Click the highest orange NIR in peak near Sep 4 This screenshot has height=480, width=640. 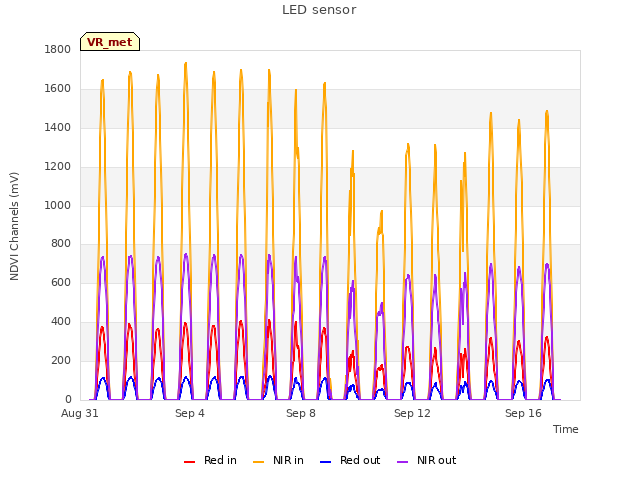click(x=186, y=64)
